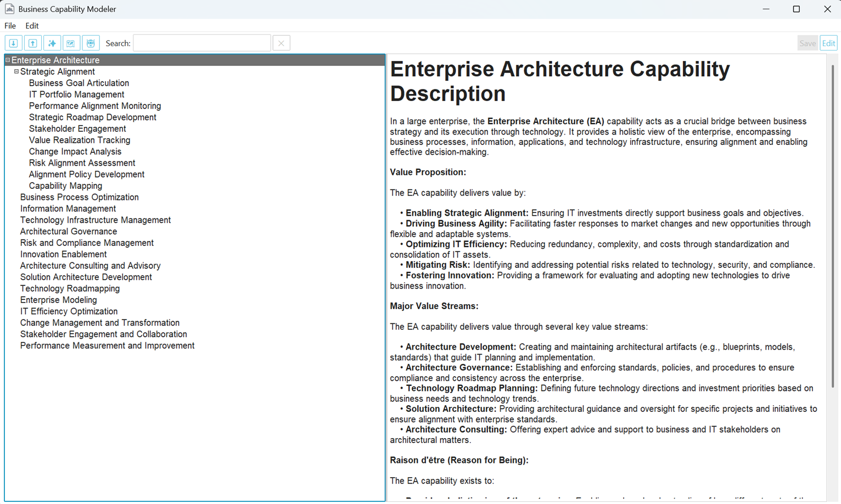
Task: Select Technology Infrastructure Management
Action: (x=96, y=220)
